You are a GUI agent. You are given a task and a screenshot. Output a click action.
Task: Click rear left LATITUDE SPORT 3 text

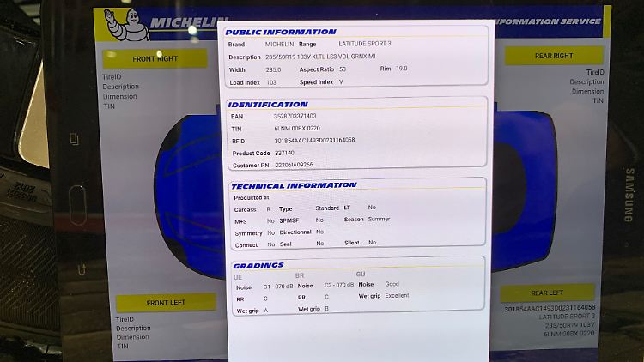tap(567, 317)
